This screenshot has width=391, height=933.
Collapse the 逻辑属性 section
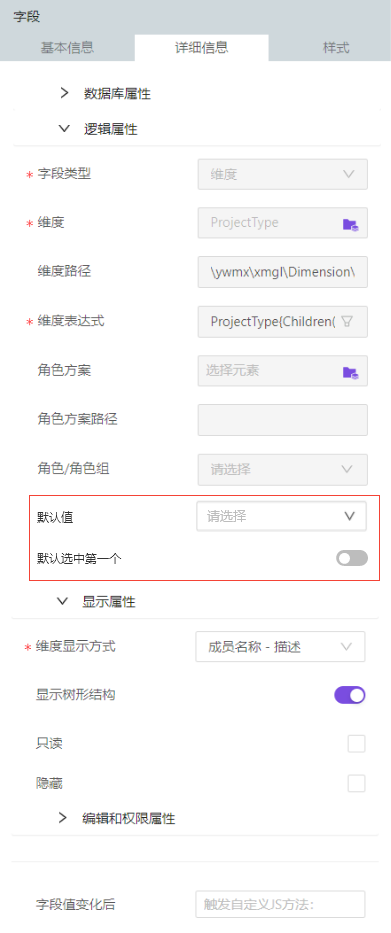(64, 129)
